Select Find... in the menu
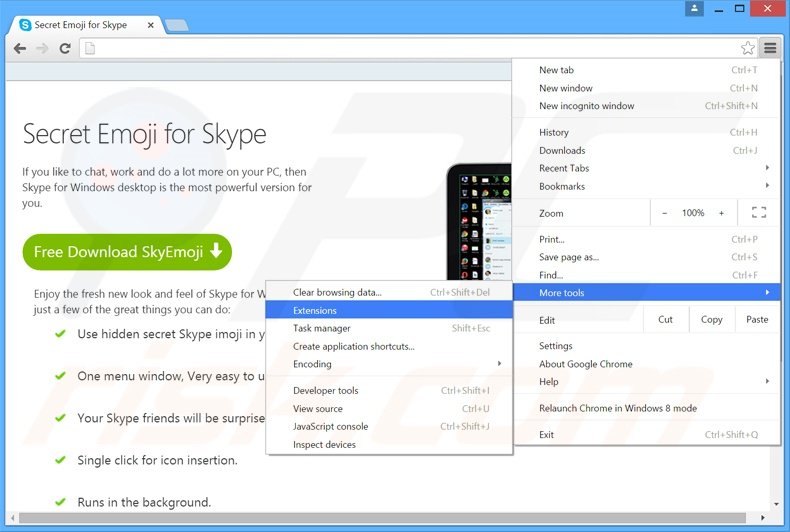This screenshot has width=790, height=532. pyautogui.click(x=647, y=275)
